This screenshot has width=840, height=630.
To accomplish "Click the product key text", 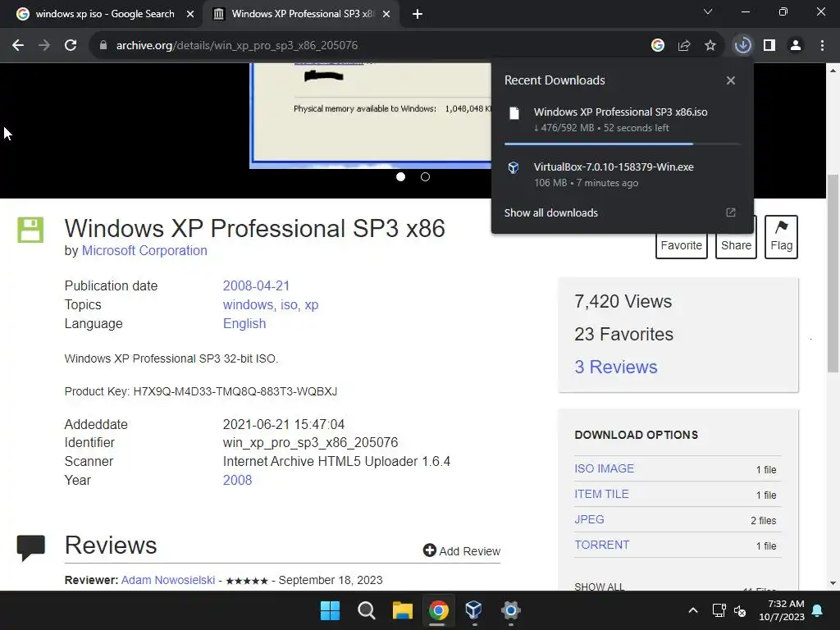I will click(201, 391).
